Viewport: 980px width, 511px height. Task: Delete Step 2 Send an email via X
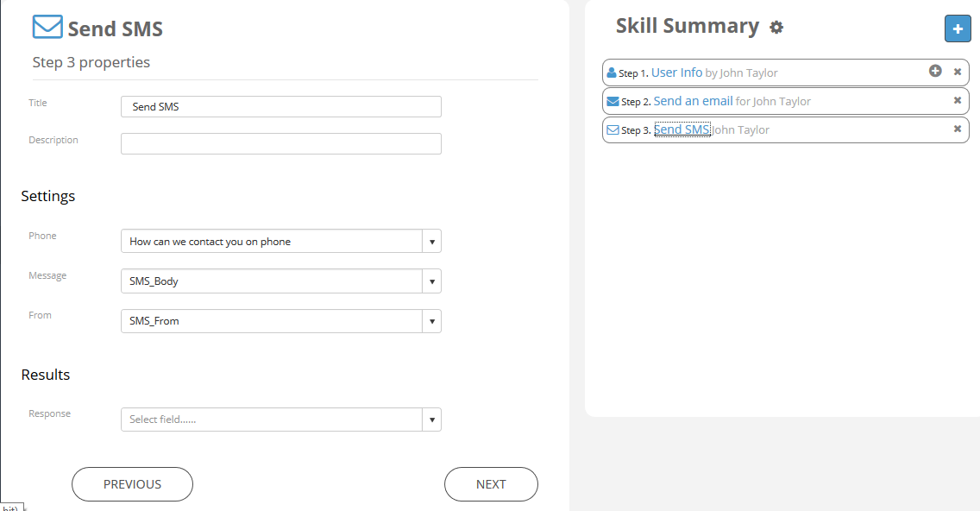click(x=957, y=100)
